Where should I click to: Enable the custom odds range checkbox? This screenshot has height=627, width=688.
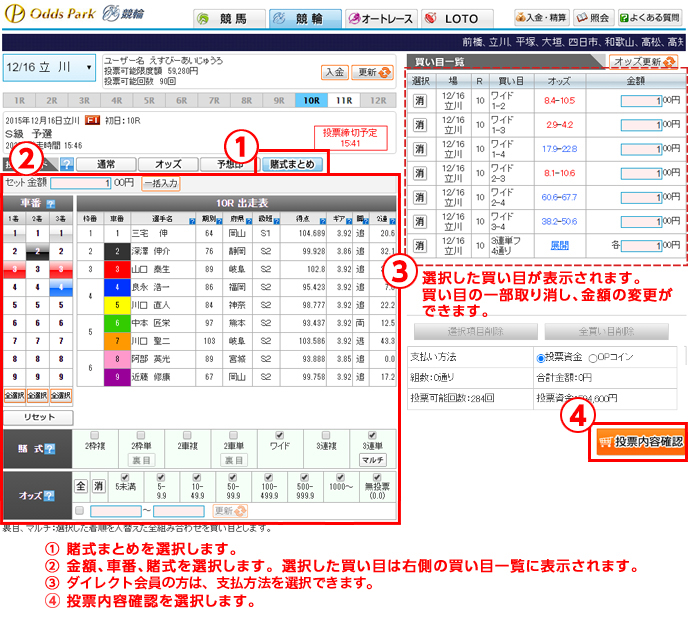[79, 511]
